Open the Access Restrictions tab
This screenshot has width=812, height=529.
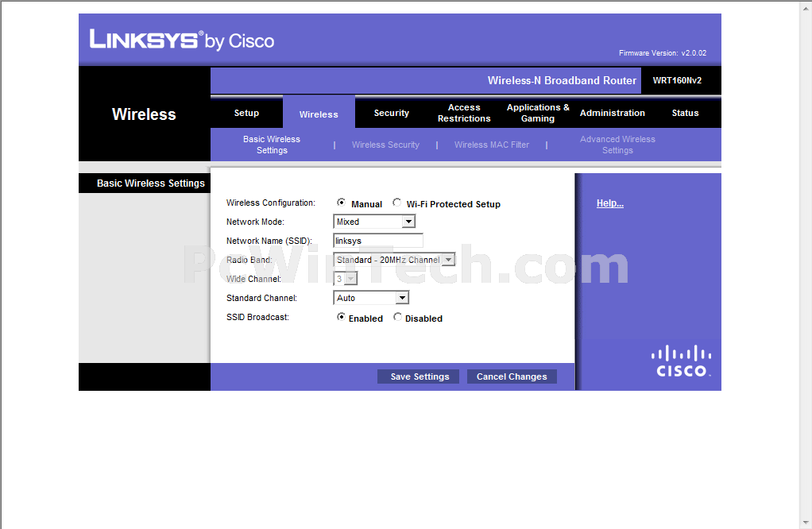point(464,113)
